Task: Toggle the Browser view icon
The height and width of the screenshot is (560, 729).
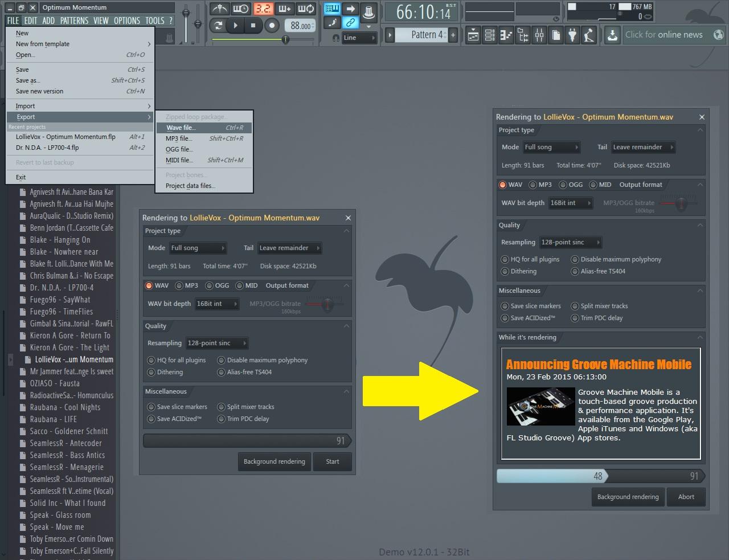Action: coord(523,35)
